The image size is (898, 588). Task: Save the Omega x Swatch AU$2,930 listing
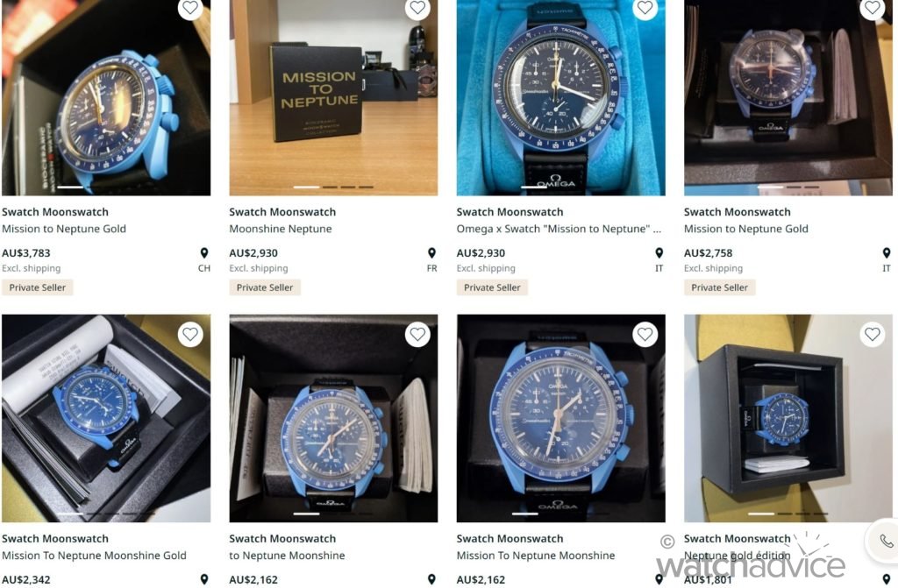(x=645, y=7)
